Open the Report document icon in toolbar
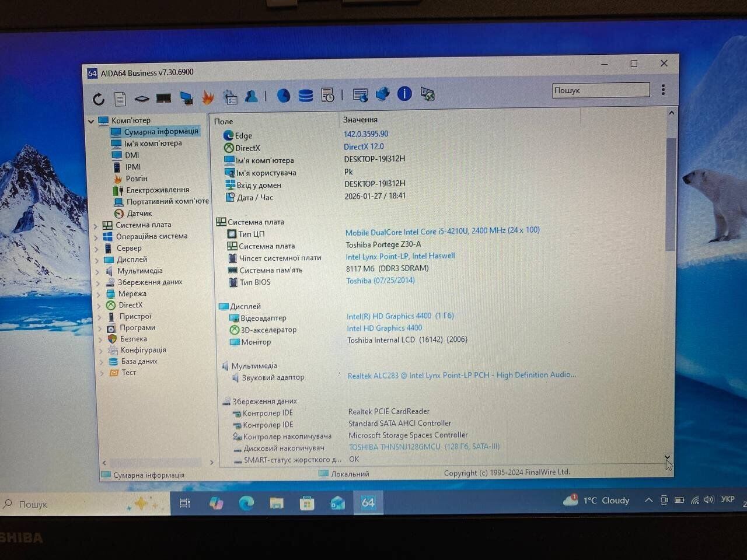This screenshot has height=560, width=747. [120, 99]
